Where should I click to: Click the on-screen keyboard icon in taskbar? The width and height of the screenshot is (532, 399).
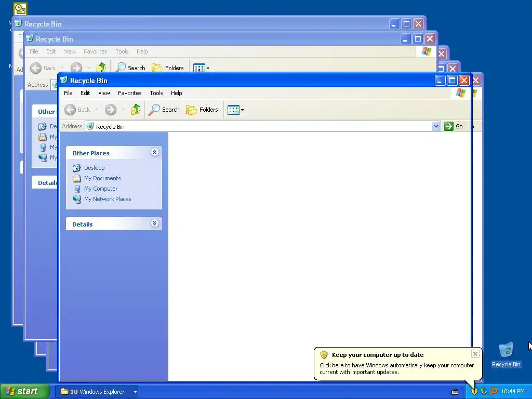tap(455, 392)
